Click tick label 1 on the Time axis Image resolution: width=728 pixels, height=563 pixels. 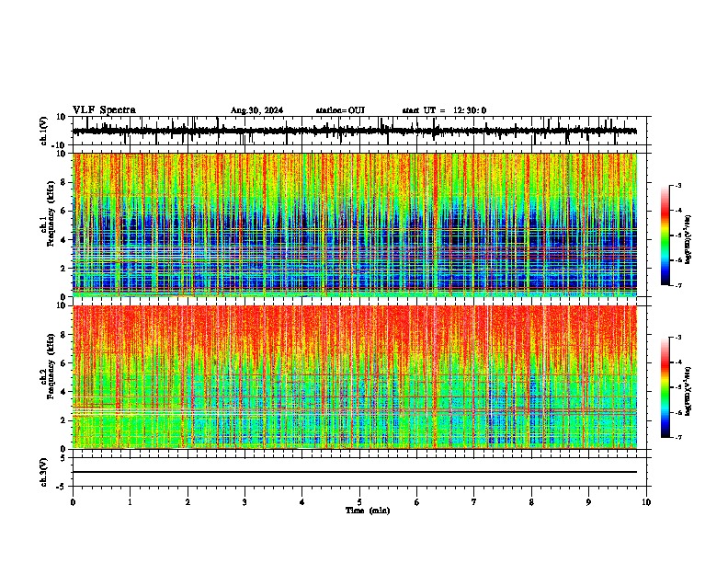[x=130, y=502]
